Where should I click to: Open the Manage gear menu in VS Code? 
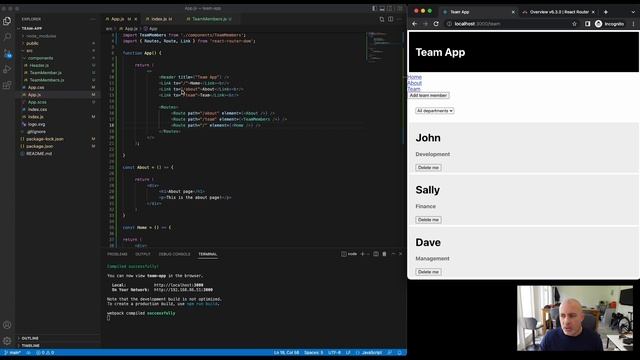point(7,341)
